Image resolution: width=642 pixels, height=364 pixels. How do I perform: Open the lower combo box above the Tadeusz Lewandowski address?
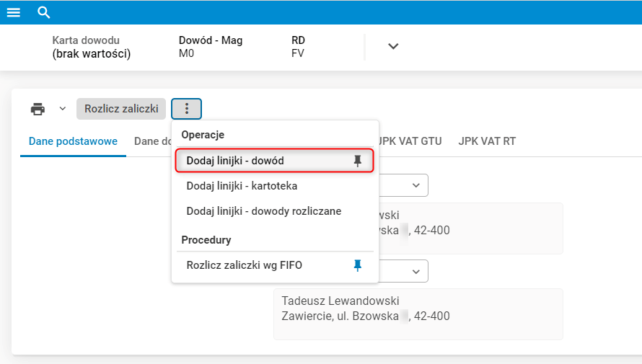[415, 271]
